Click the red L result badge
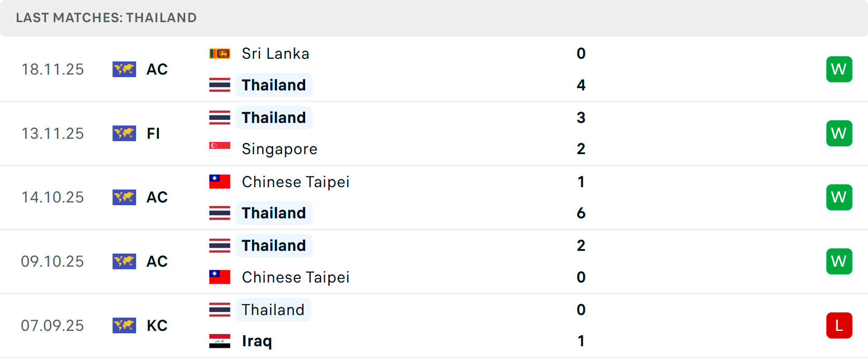This screenshot has height=358, width=868. tap(839, 325)
